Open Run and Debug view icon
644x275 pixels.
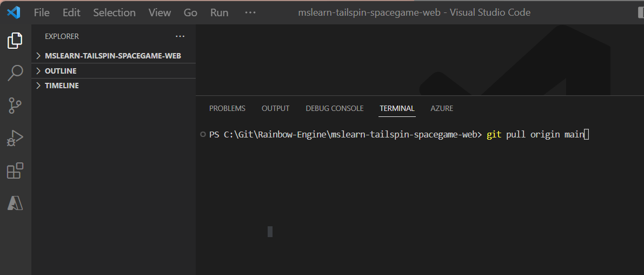[15, 138]
